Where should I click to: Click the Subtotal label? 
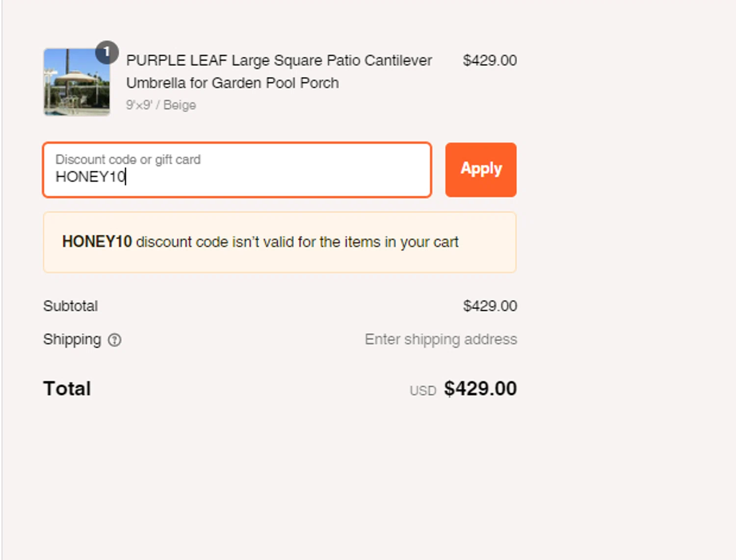(71, 306)
